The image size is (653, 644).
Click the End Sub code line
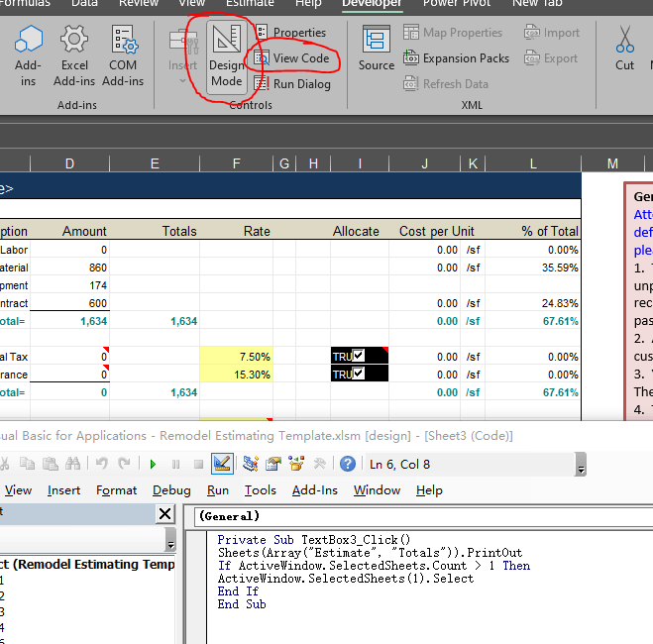(x=242, y=604)
